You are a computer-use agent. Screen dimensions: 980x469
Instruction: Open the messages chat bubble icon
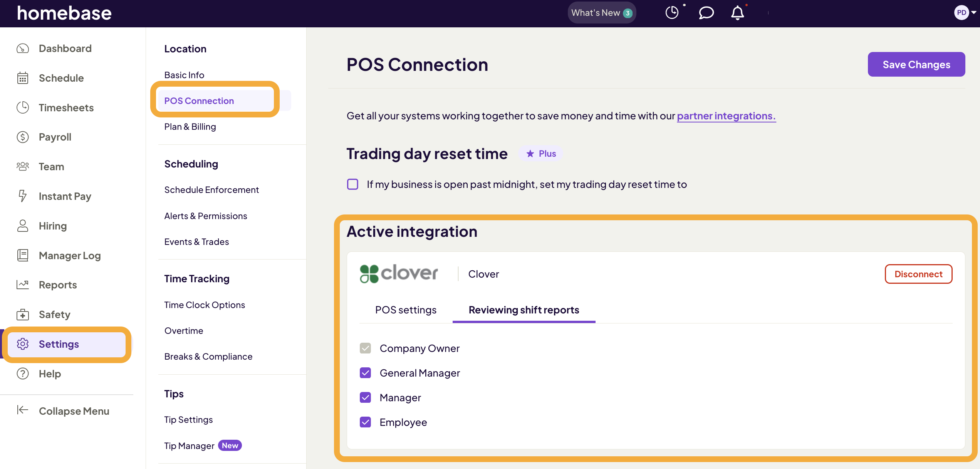click(x=706, y=13)
